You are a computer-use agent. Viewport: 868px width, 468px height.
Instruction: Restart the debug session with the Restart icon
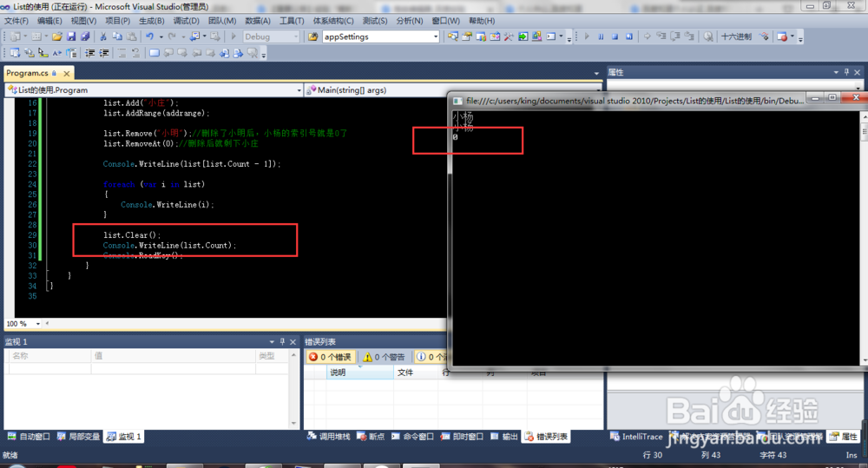pos(628,36)
